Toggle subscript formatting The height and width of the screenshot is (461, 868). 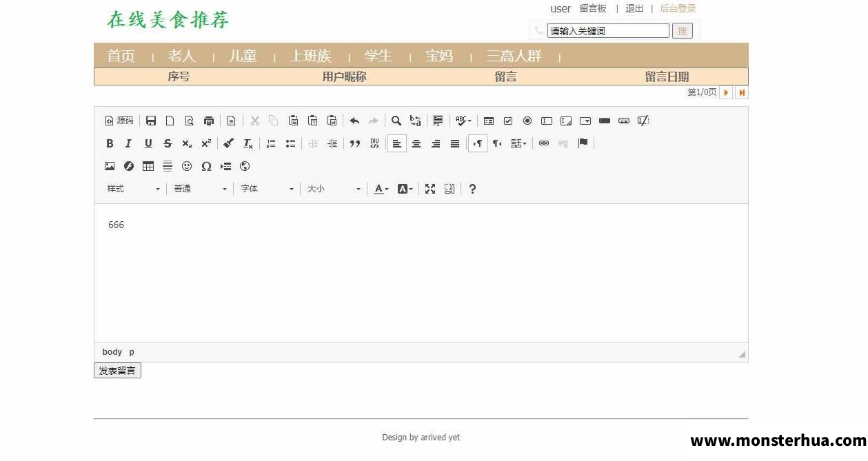point(187,143)
